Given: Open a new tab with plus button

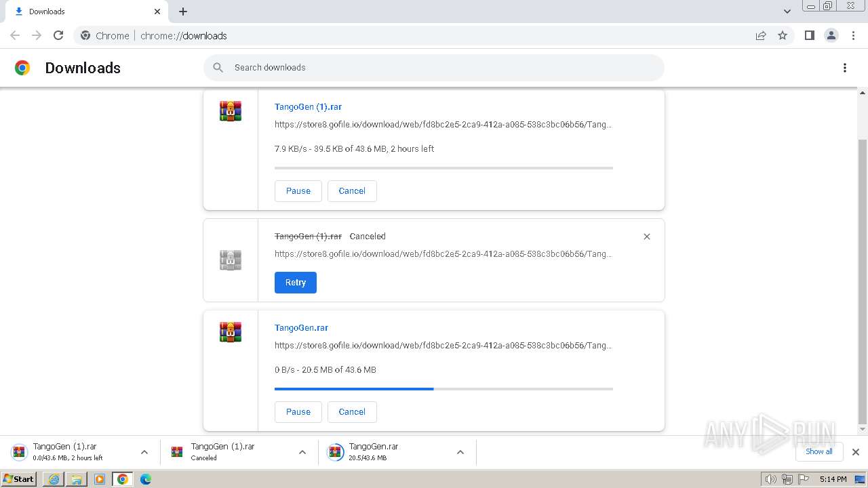Looking at the screenshot, I should pos(183,12).
